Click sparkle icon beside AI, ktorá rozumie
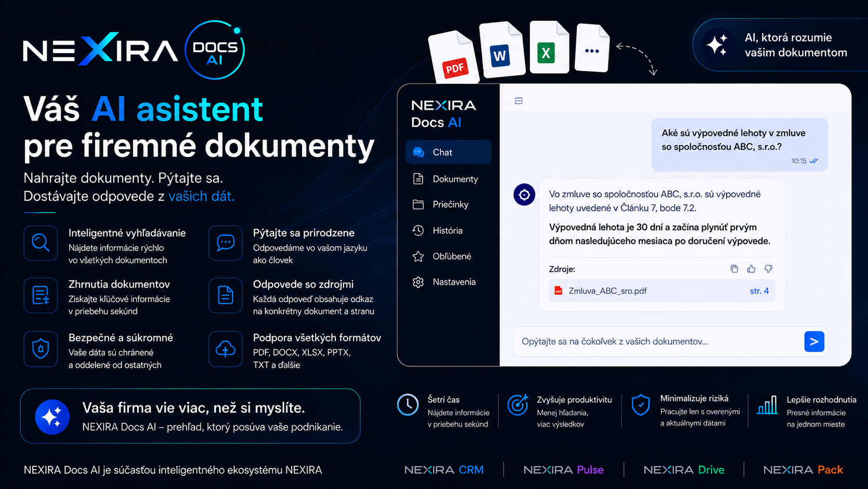The width and height of the screenshot is (868, 489). coord(717,45)
